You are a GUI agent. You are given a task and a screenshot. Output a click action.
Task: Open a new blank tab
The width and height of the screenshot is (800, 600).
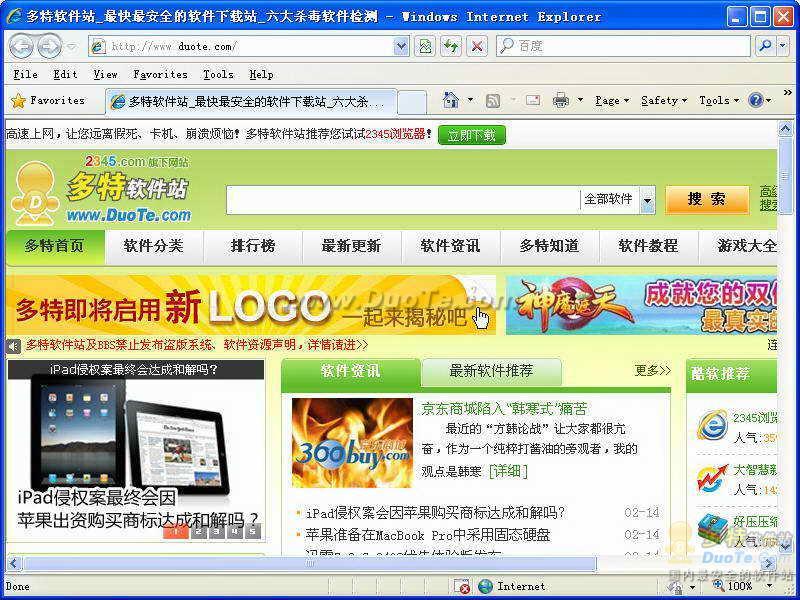(411, 102)
